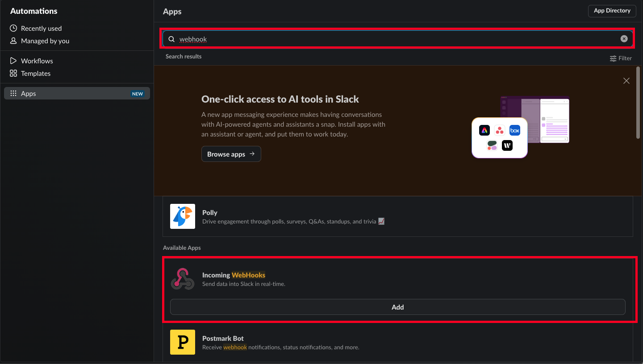Screen dimensions: 643x364
Task: Open the Polly app entry
Action: pyautogui.click(x=397, y=216)
